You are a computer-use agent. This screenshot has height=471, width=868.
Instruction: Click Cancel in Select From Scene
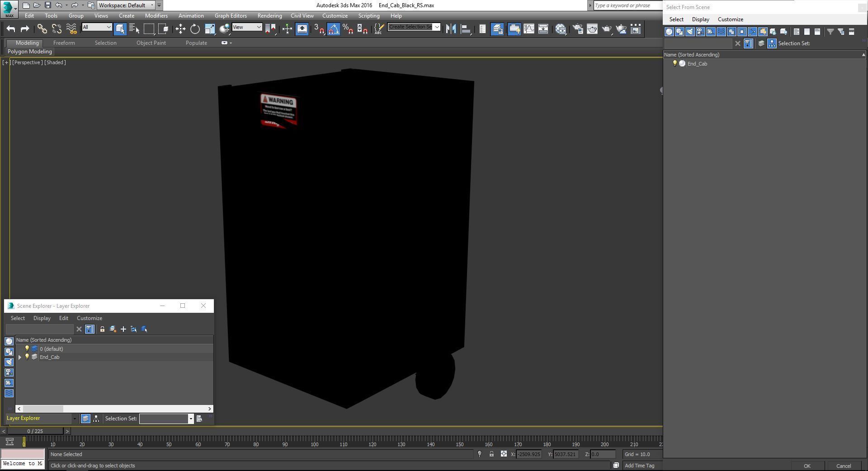click(x=844, y=466)
